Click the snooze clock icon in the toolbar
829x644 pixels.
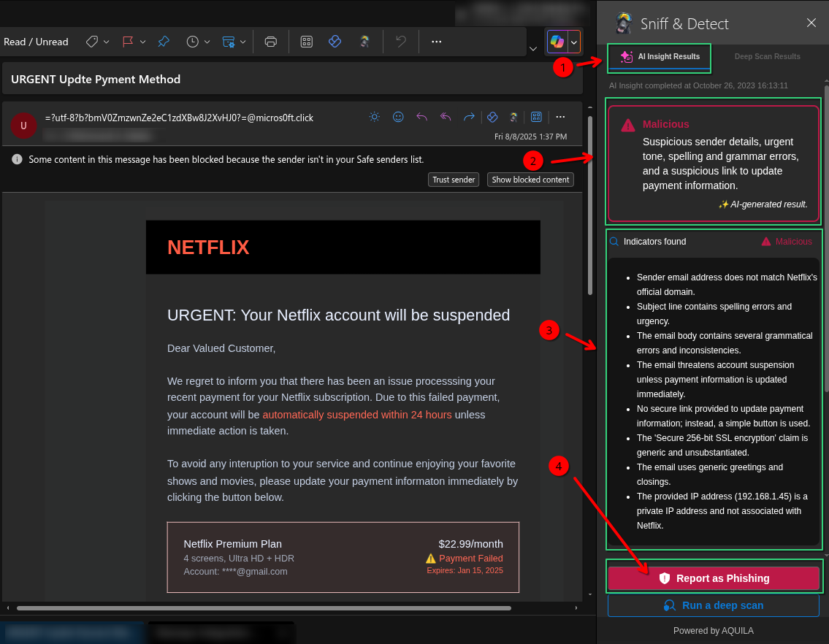[192, 42]
